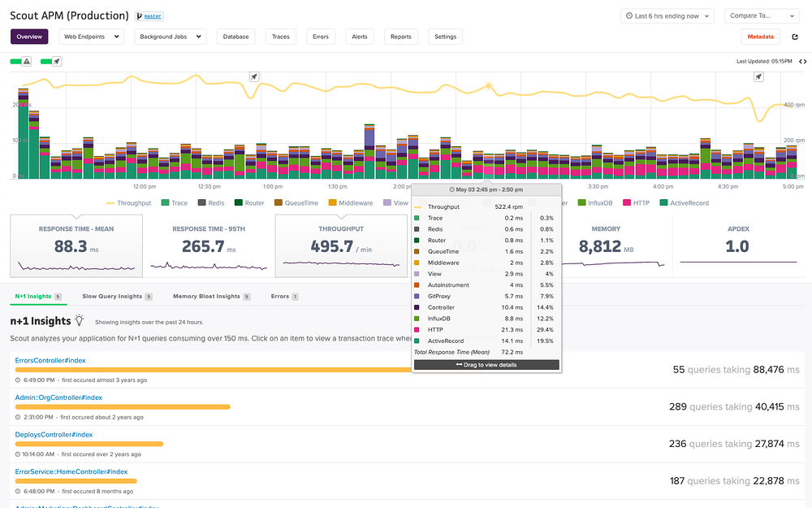Click the orange DeploysController duration bar
812x508 pixels.
click(x=89, y=445)
